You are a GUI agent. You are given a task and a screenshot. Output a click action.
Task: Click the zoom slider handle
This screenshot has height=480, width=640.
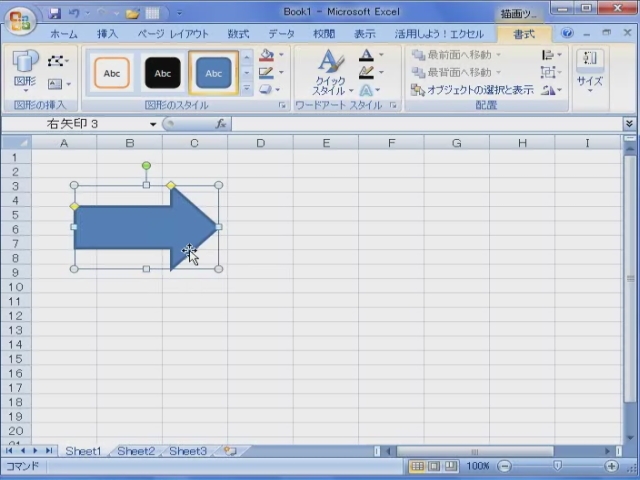[558, 466]
